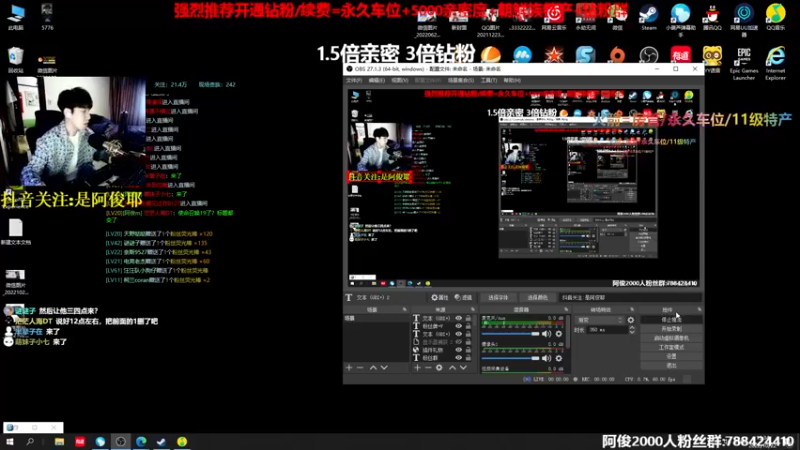Move the selected source down

pyautogui.click(x=463, y=367)
